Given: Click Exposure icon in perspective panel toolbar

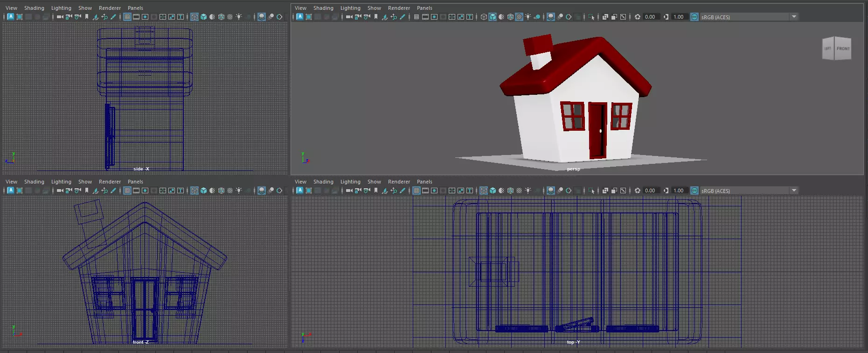Looking at the screenshot, I should 638,17.
